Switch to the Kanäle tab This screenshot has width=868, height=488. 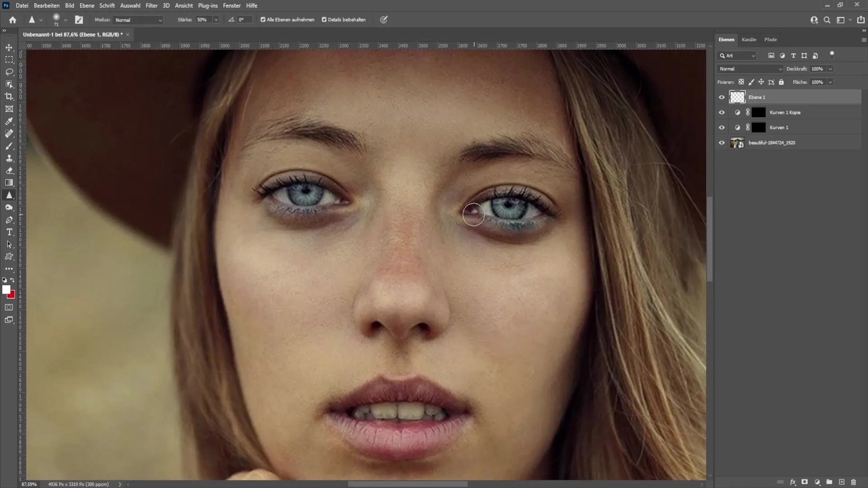(x=749, y=39)
